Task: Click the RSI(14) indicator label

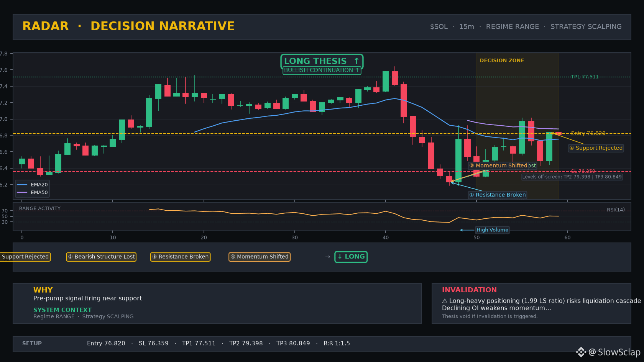Action: [616, 210]
